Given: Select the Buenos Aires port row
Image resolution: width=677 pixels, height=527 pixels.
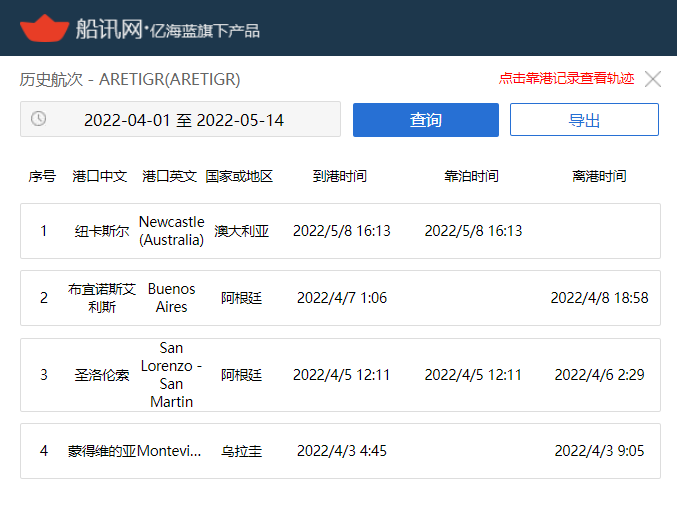Looking at the screenshot, I should (340, 298).
